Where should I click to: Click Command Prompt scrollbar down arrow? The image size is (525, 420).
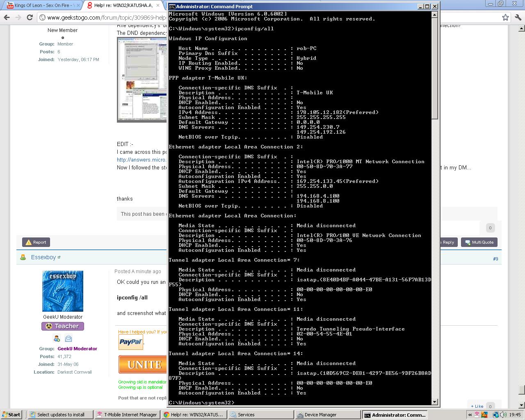click(435, 402)
